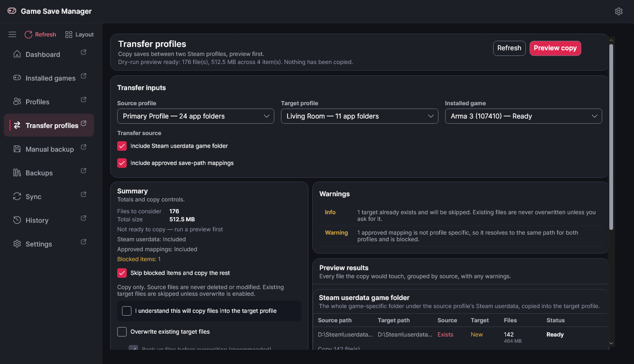The width and height of the screenshot is (634, 364).
Task: Click the Profiles people icon
Action: [17, 101]
